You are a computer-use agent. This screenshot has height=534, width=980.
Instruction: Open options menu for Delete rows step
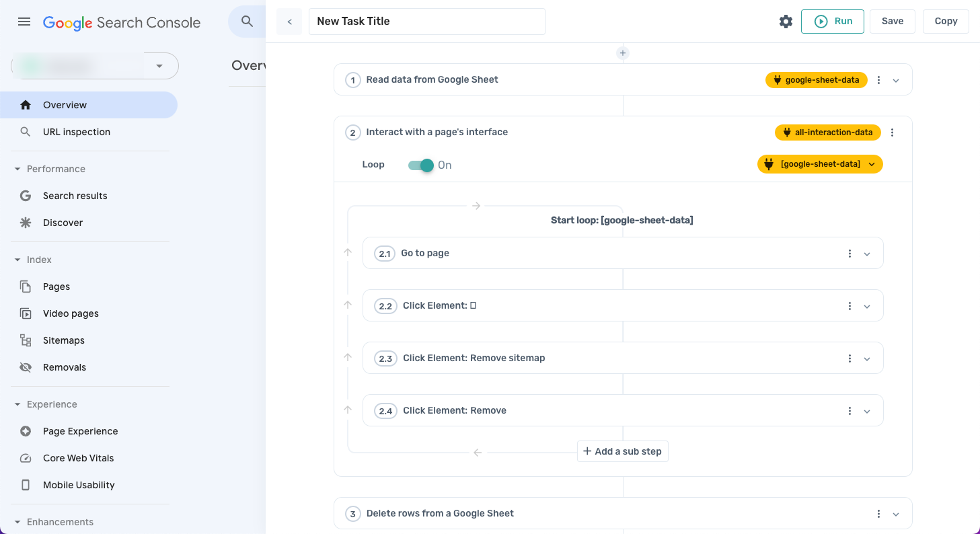click(878, 513)
